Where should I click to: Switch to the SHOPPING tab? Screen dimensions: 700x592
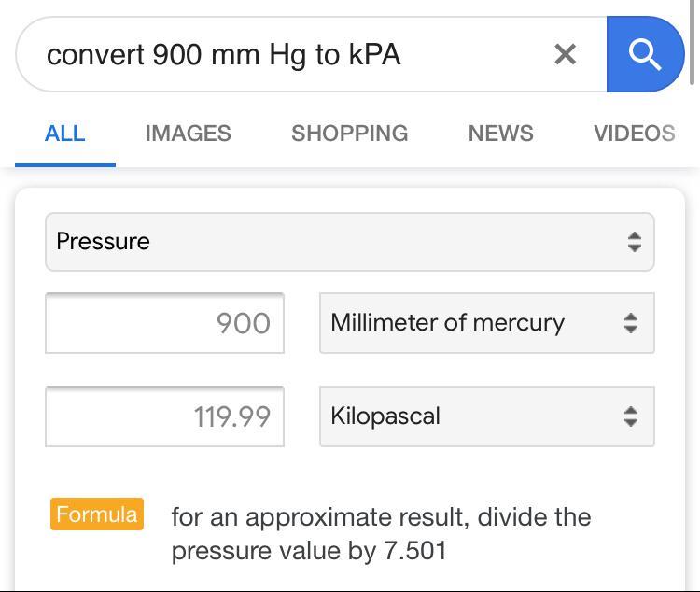click(349, 134)
